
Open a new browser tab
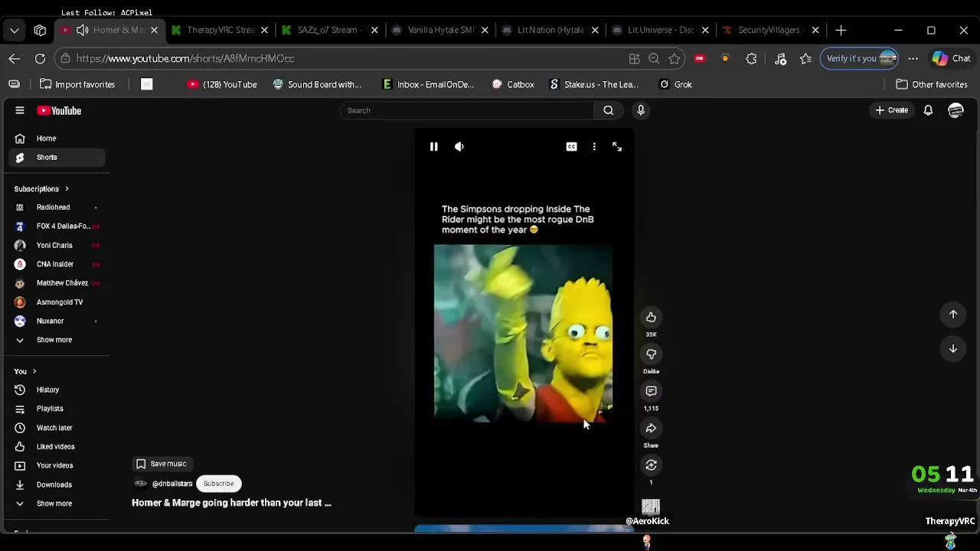841,30
